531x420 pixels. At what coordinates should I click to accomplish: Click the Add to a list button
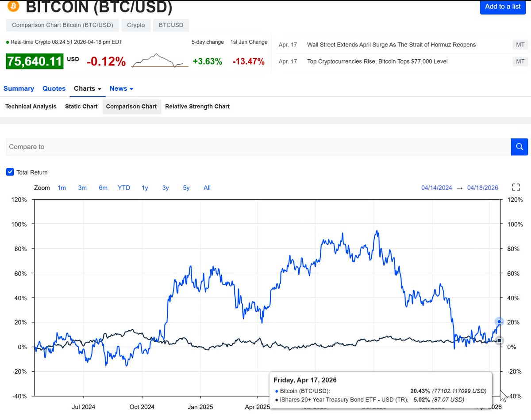503,7
